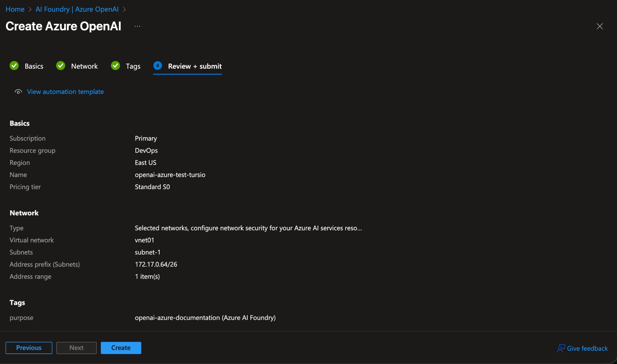Click Give feedback at the bottom right
617x364 pixels.
click(x=587, y=348)
